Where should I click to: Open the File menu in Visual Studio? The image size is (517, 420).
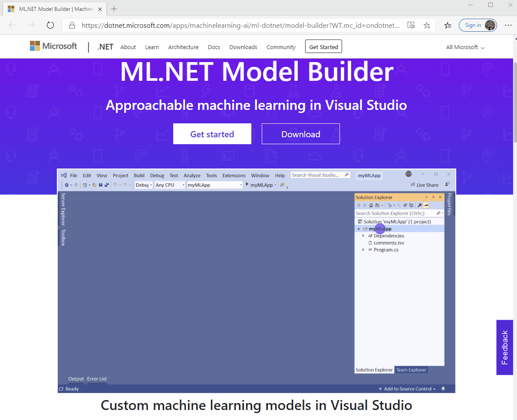(73, 175)
